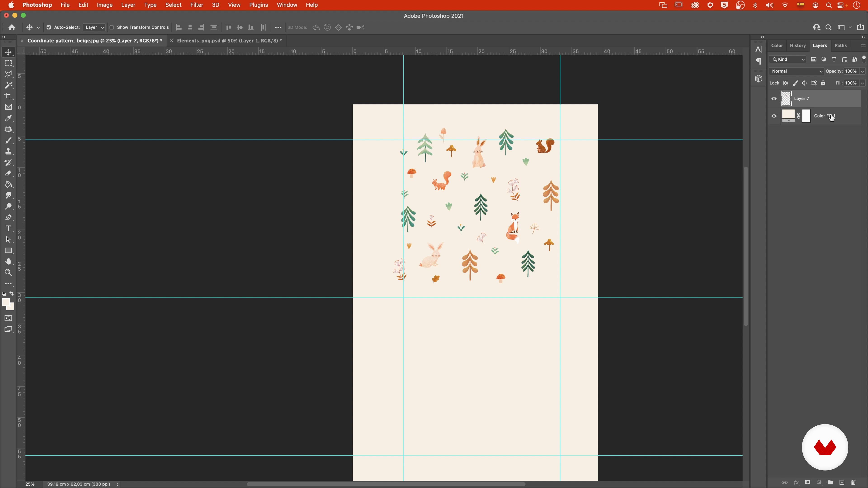Open the Auto-Select Layer dropdown
868x488 pixels.
click(94, 27)
